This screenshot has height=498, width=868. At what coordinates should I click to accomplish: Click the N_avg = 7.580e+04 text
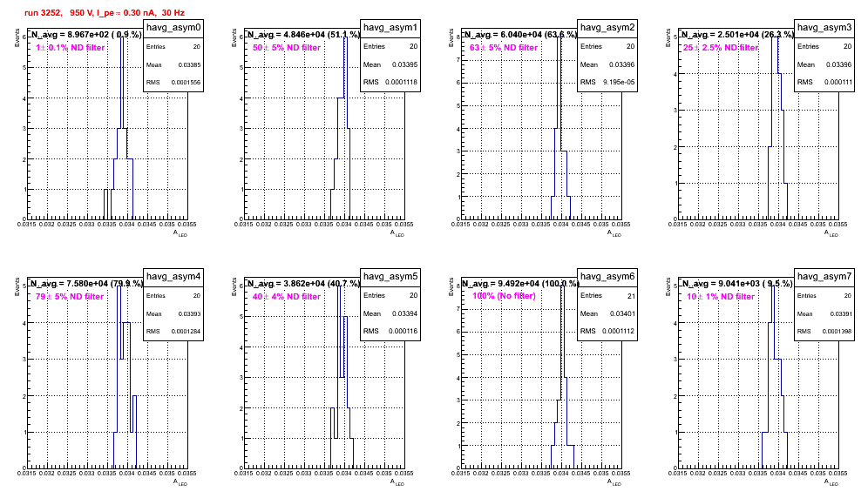tap(86, 284)
